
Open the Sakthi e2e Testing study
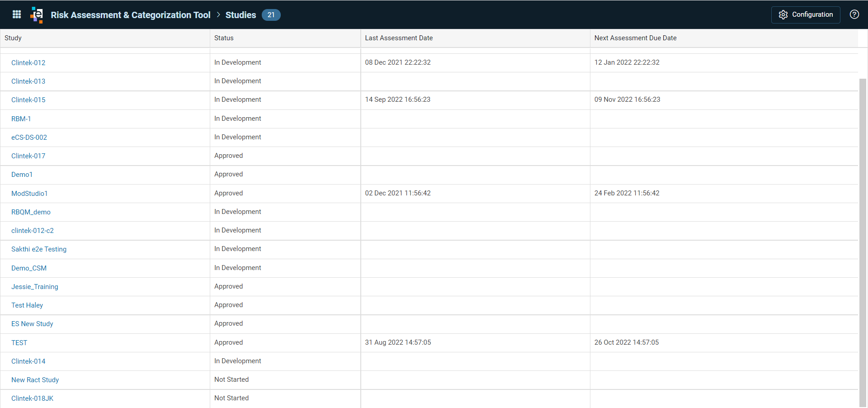[39, 249]
